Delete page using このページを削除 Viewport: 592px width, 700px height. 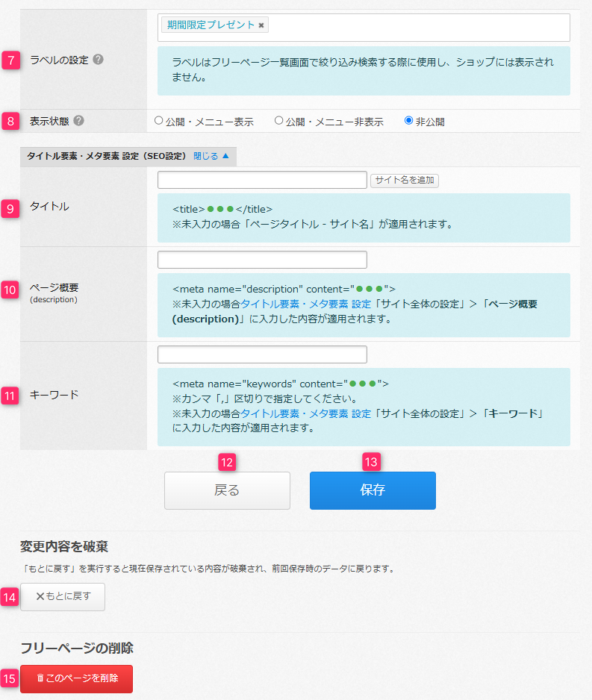[76, 679]
